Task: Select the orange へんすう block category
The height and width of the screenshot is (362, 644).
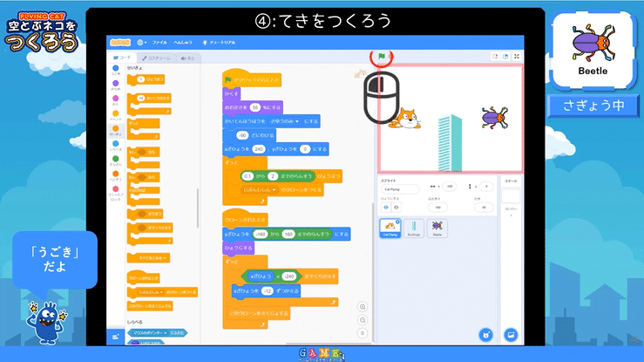Action: (x=116, y=175)
